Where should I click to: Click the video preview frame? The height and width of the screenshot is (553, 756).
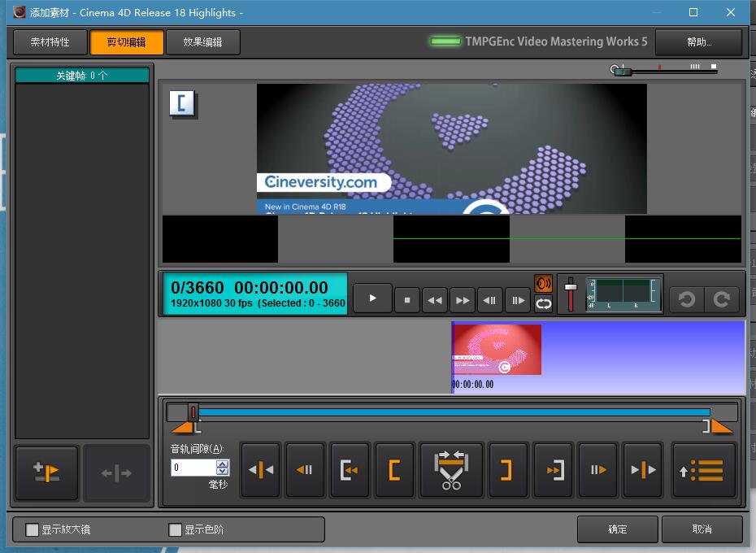(x=452, y=149)
